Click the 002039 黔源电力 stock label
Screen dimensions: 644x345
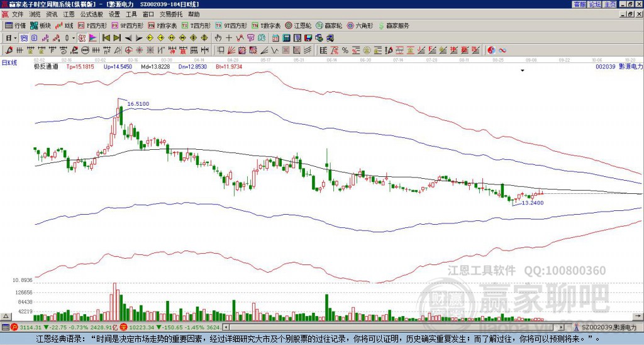[x=619, y=66]
